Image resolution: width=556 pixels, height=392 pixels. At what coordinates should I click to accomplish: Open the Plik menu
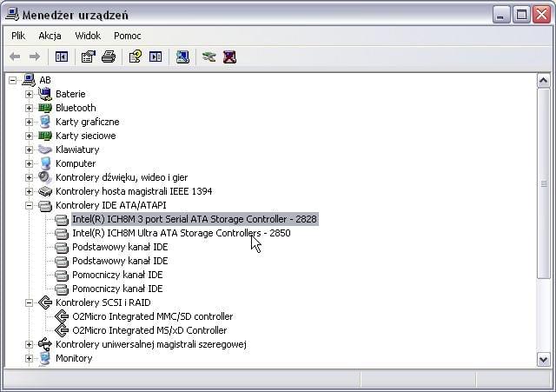18,36
